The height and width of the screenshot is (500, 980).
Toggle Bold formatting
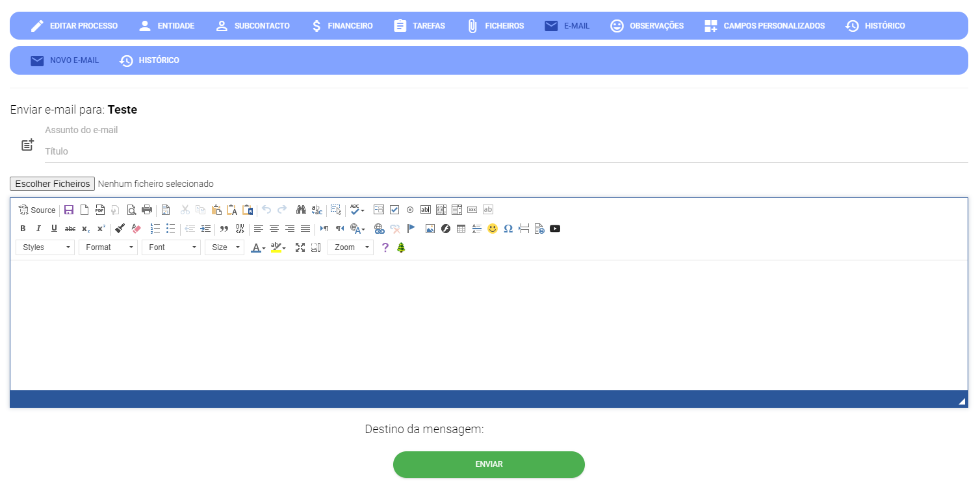[x=23, y=229]
